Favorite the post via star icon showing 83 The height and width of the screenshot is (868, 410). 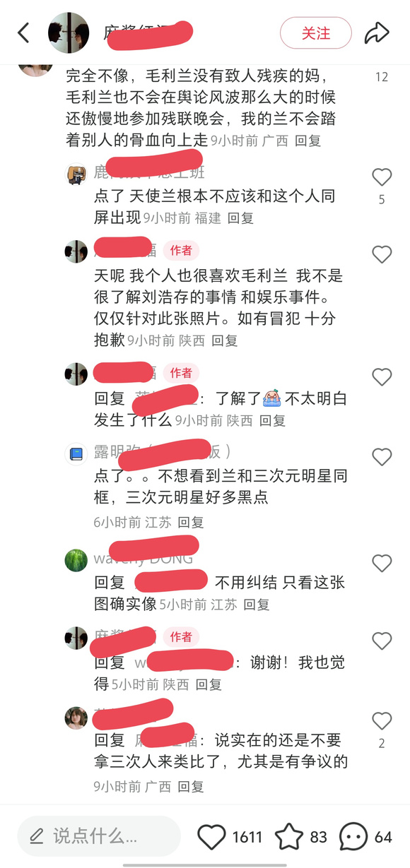[x=288, y=837]
